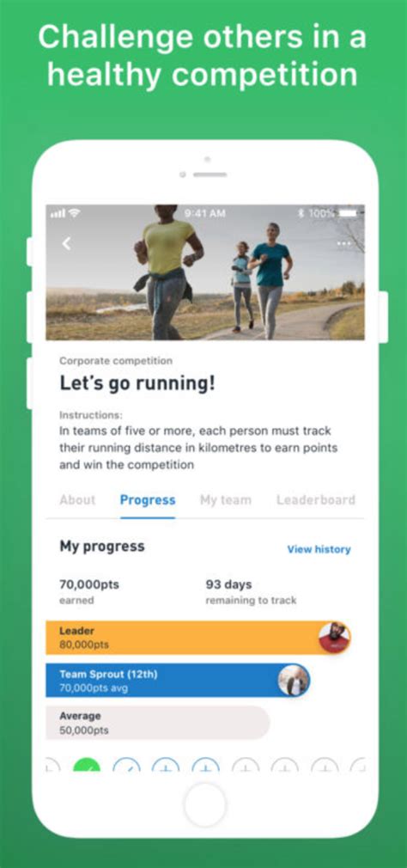Tap the blue Team Sprout bar

178,681
